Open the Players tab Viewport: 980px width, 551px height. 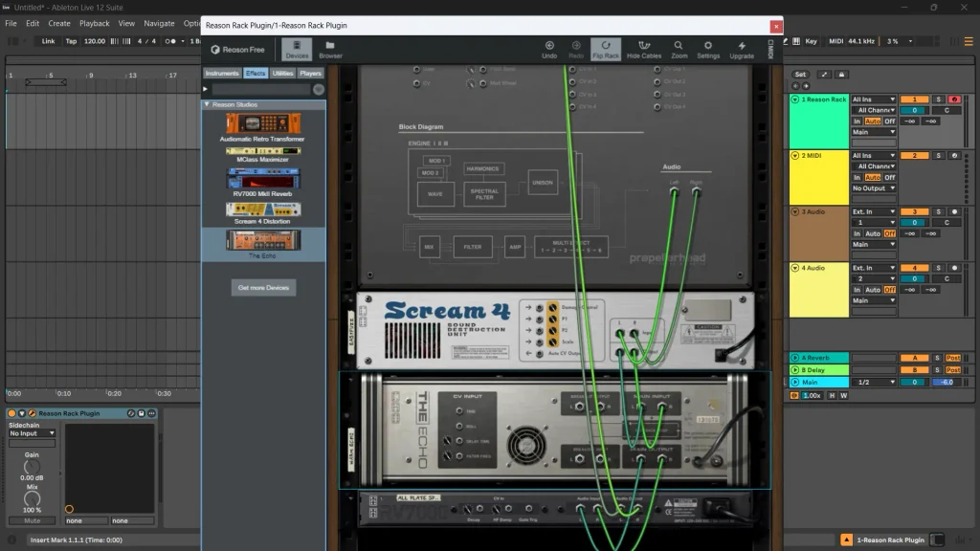click(310, 73)
